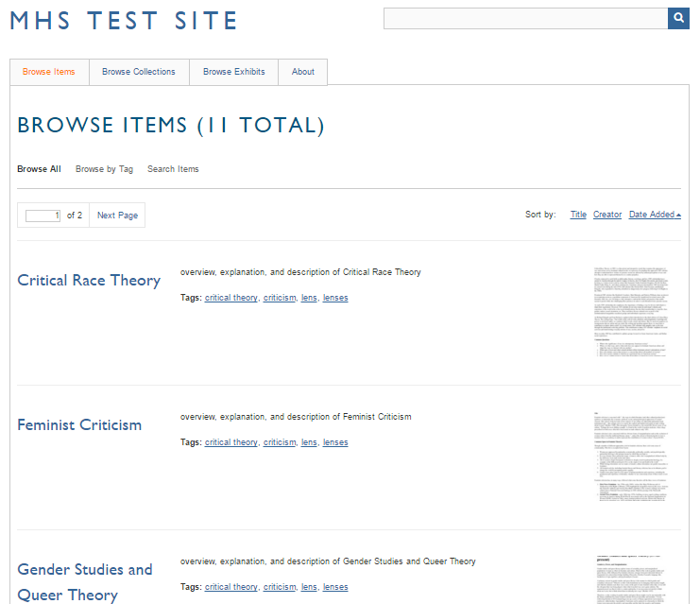Click 'lenses' tag under Gender Studies item

point(335,587)
